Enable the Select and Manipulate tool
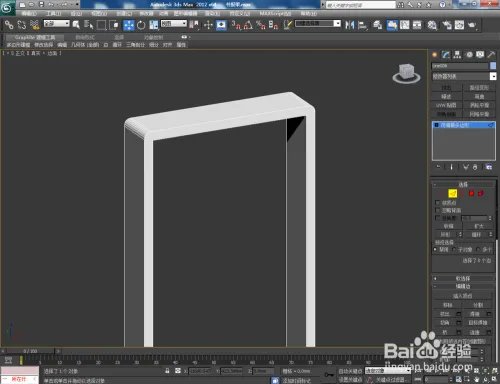 pos(208,25)
